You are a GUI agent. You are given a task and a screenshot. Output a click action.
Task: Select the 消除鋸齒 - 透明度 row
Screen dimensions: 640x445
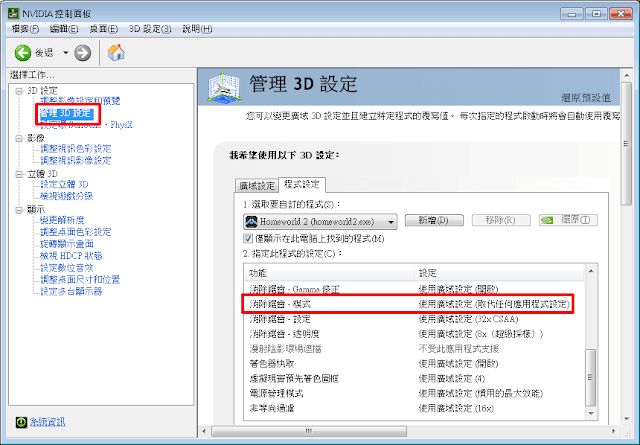414,334
